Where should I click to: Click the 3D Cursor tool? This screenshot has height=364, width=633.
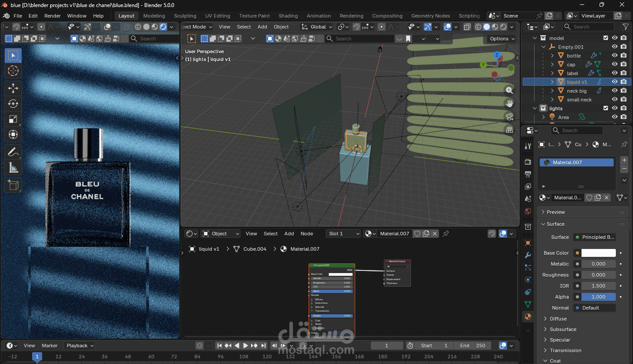tap(13, 71)
